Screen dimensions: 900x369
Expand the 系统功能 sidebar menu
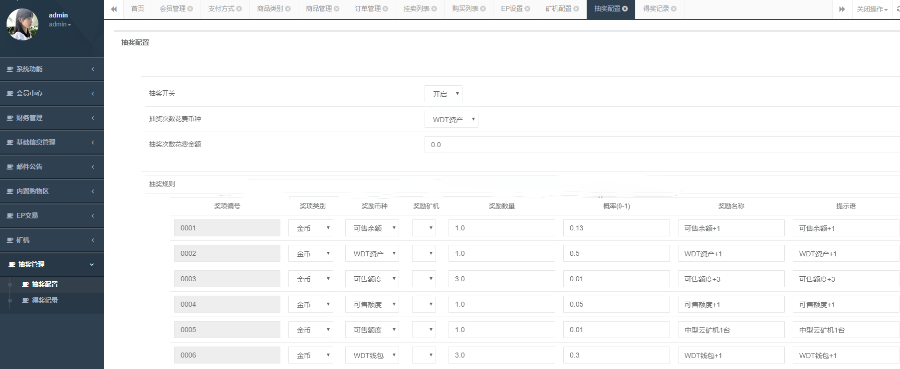coord(52,69)
